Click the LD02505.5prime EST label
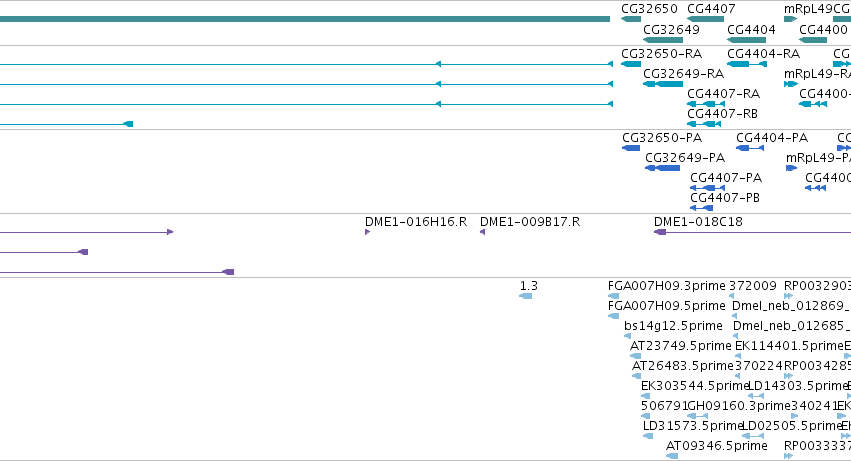Screen dimensions: 851x461 click(x=791, y=426)
